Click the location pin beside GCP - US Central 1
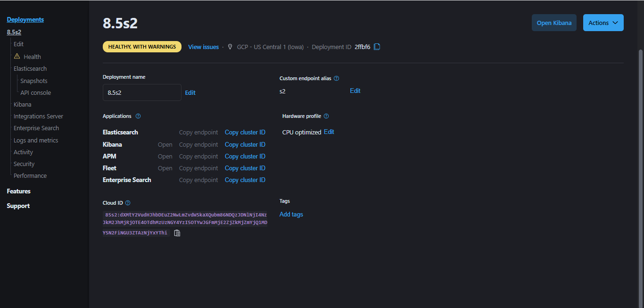The height and width of the screenshot is (308, 644). 230,47
